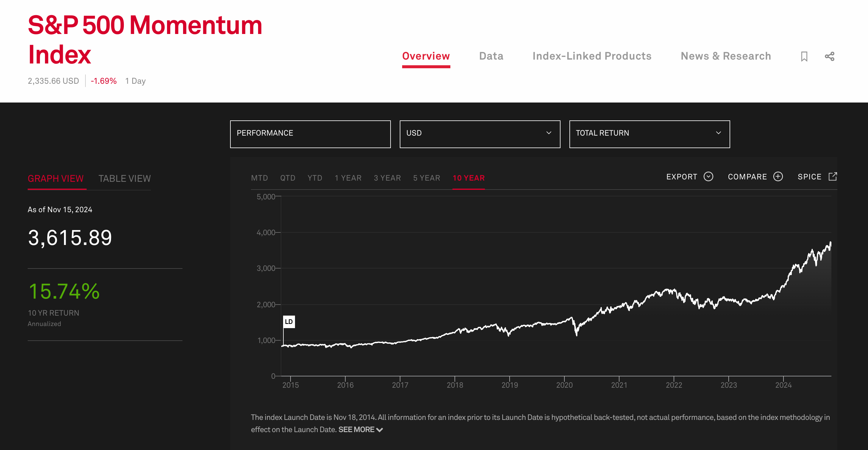Click the bookmark icon
Viewport: 868px width, 450px height.
coord(804,56)
